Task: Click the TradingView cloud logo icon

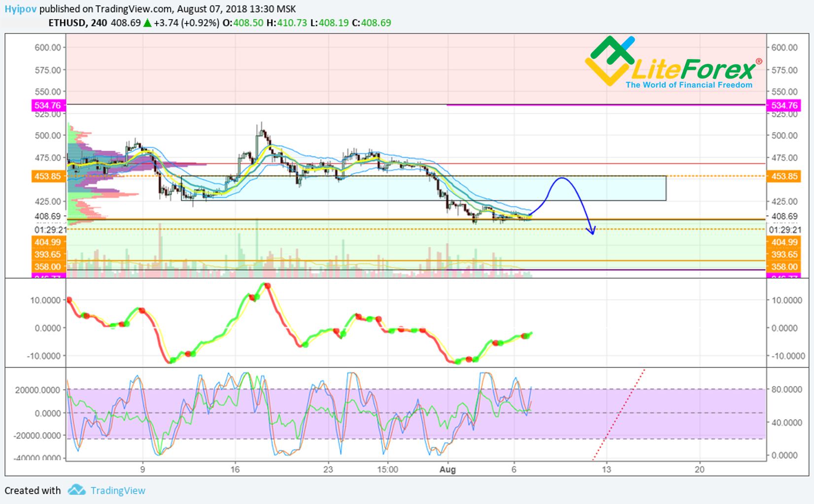Action: 76,490
